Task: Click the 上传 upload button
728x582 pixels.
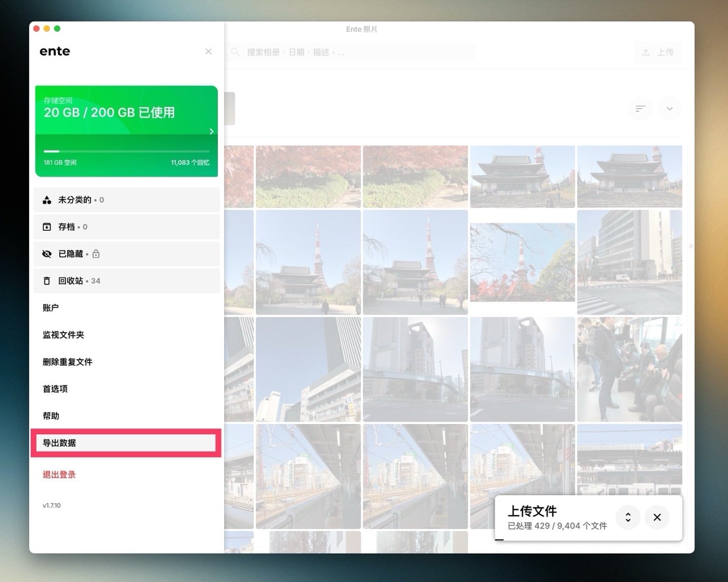Action: (x=657, y=52)
